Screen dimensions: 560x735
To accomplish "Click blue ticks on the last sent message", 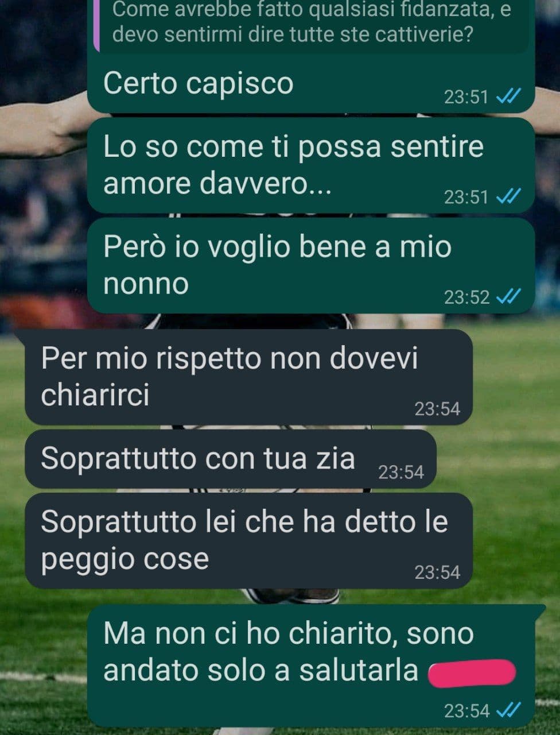I will tap(508, 711).
